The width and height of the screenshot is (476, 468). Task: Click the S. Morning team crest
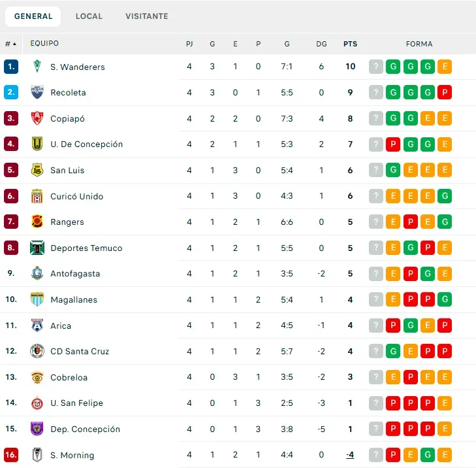coord(37,455)
